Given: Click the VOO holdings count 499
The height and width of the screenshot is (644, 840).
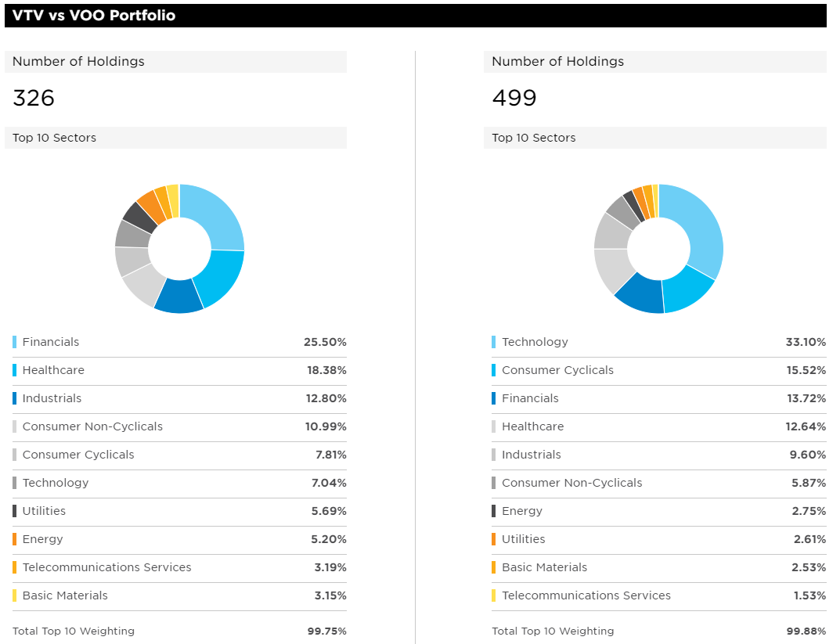Looking at the screenshot, I should [514, 98].
